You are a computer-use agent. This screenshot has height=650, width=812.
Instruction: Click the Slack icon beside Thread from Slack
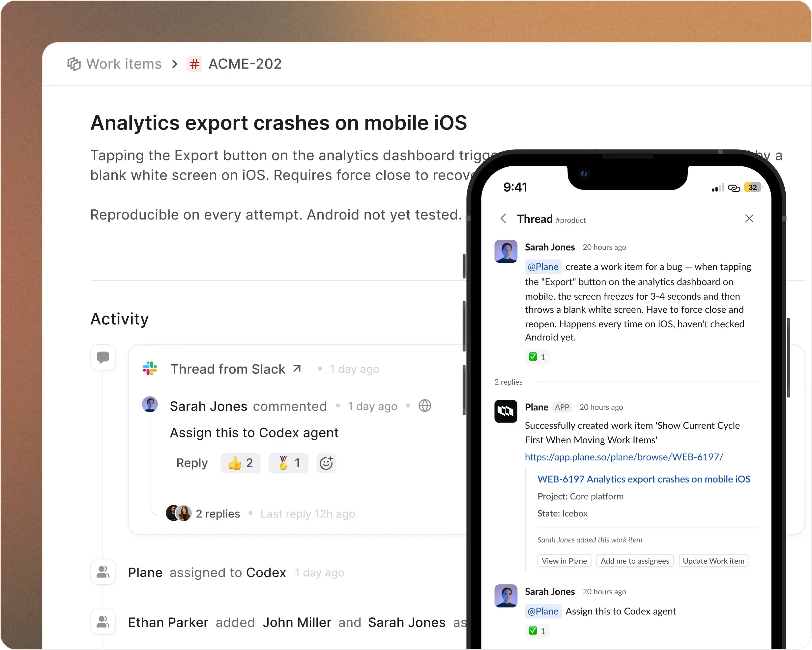coord(150,369)
